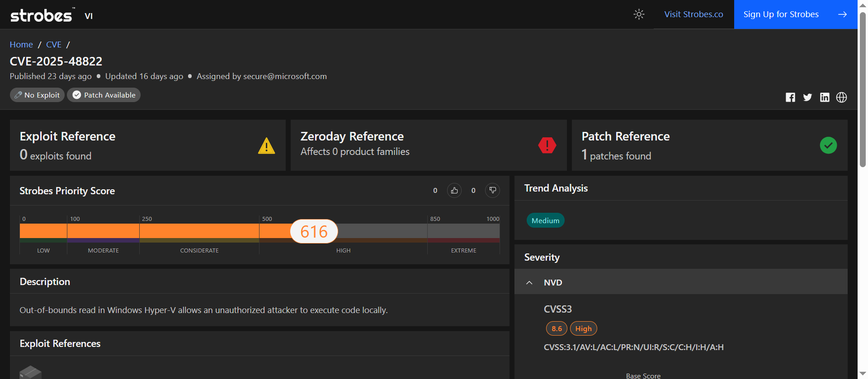Click the 616 priority score marker

pyautogui.click(x=314, y=231)
